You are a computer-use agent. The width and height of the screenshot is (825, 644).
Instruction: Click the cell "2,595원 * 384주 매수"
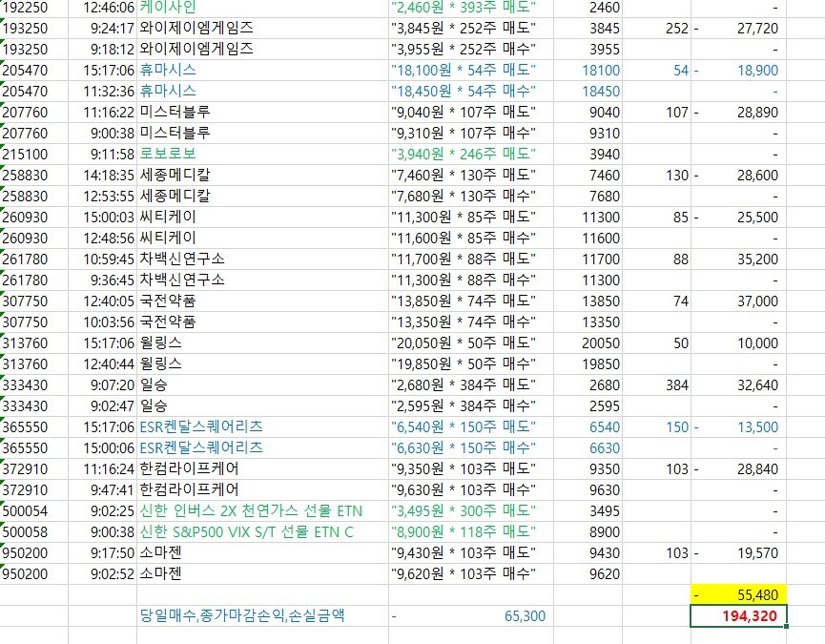click(471, 406)
